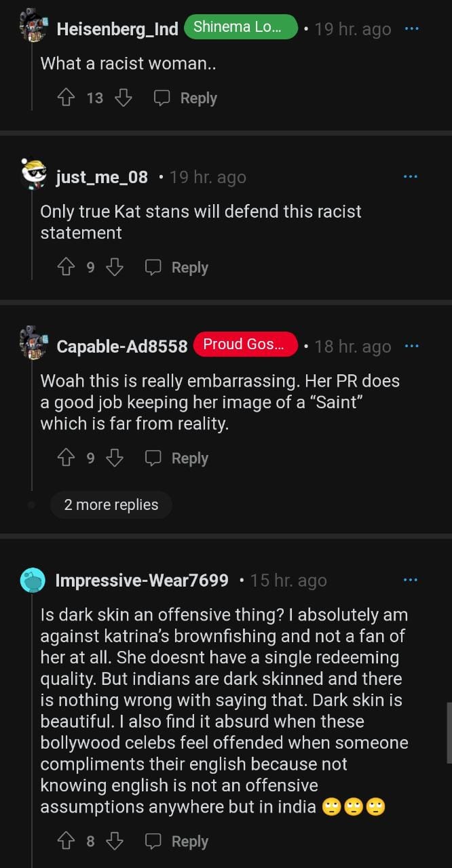Click the red Proud Gos... flair

(245, 344)
